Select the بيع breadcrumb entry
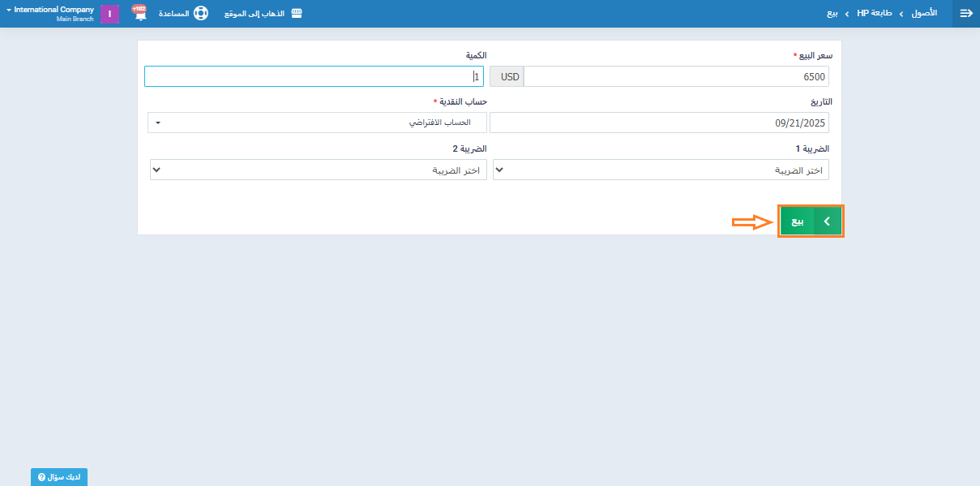Screen dimensions: 980x486 [832, 14]
